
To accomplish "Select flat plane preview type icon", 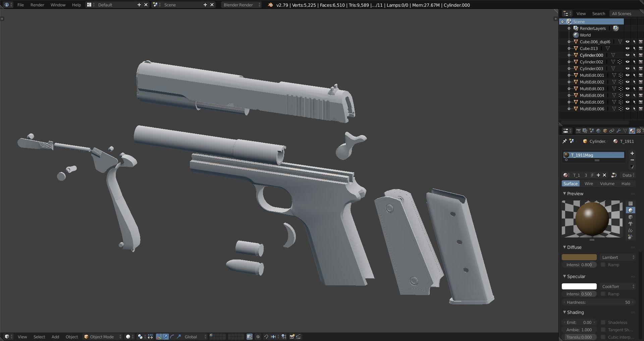I will point(631,204).
